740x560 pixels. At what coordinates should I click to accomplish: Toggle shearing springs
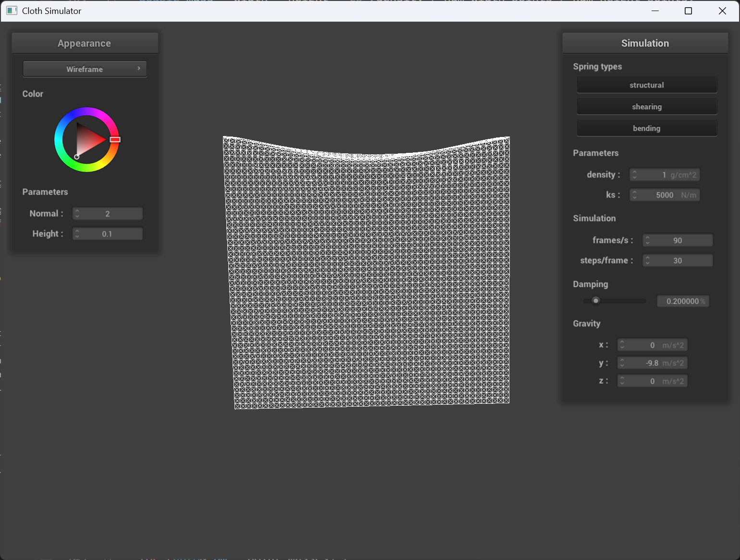click(647, 107)
